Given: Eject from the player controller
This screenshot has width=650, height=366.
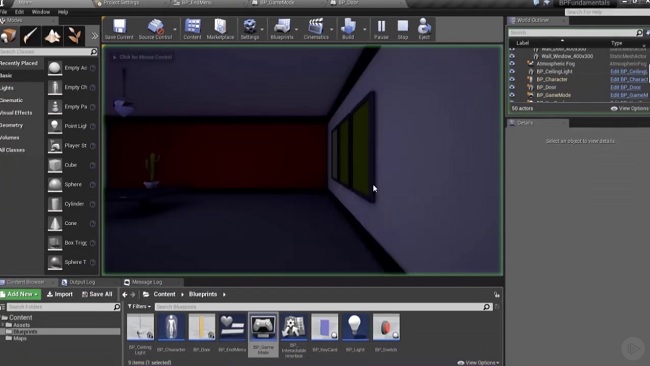Looking at the screenshot, I should pyautogui.click(x=424, y=29).
